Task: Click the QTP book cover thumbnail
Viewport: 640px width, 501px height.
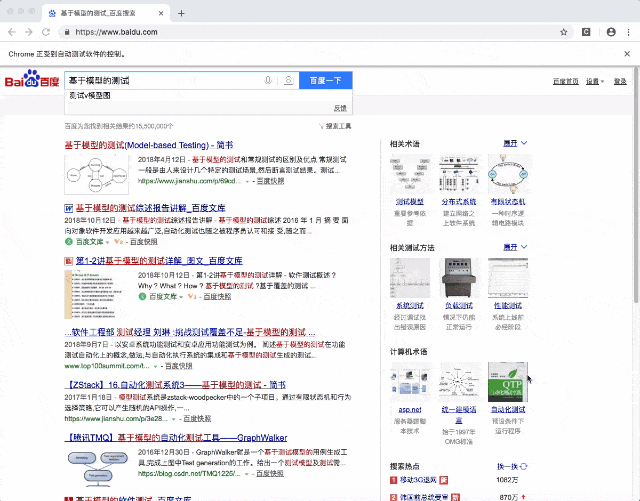Action: (508, 382)
